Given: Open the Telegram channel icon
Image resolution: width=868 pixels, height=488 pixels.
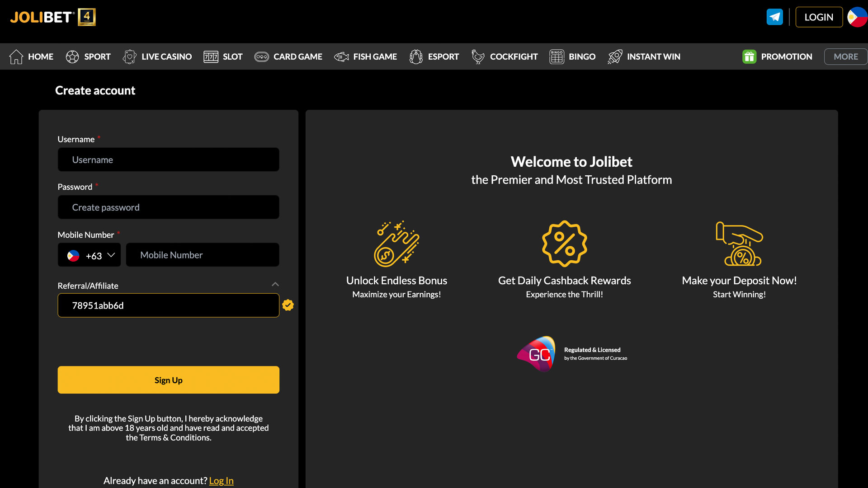Looking at the screenshot, I should [774, 17].
